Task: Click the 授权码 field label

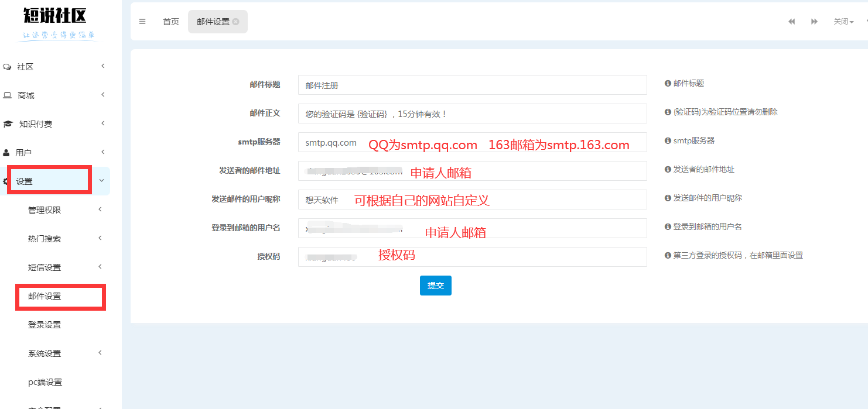Action: [x=269, y=256]
